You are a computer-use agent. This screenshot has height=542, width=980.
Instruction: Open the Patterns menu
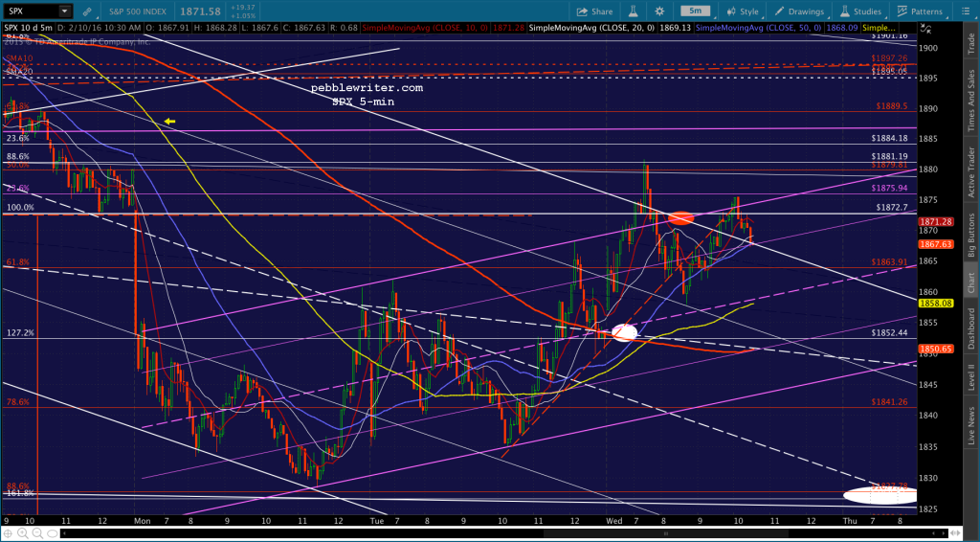(920, 11)
